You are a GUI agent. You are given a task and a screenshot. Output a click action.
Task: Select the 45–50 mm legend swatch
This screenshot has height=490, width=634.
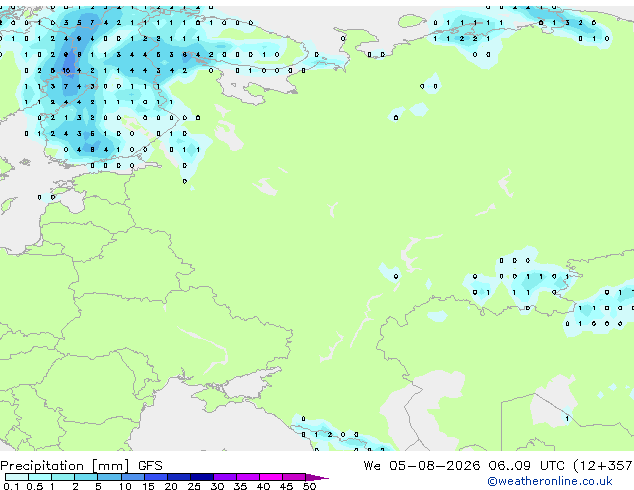coord(294,477)
